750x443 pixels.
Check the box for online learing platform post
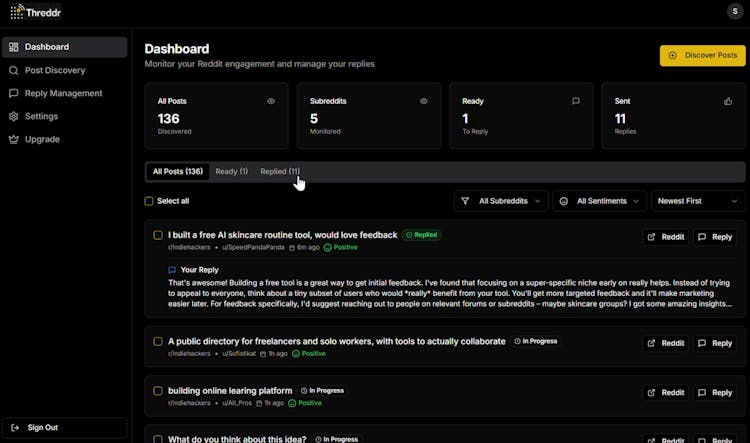click(158, 391)
